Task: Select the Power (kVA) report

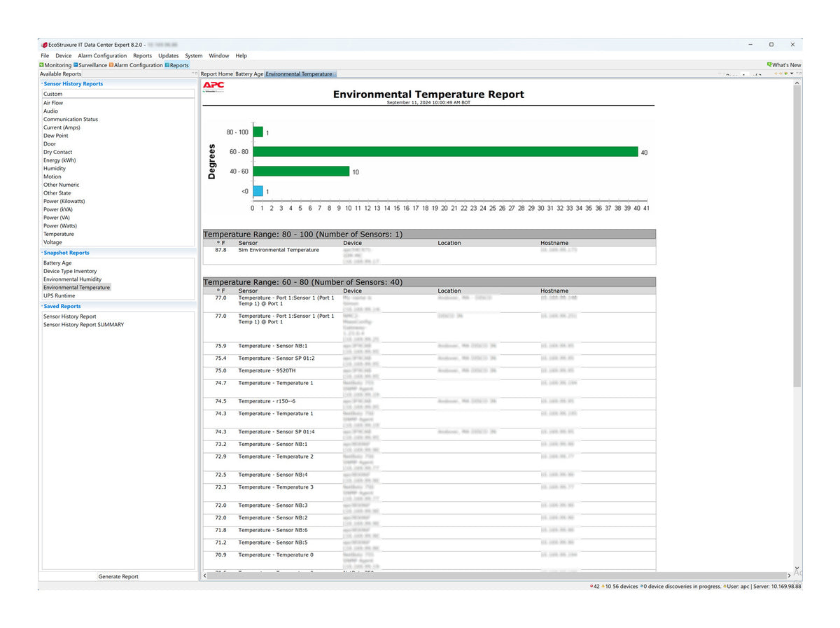Action: 58,209
